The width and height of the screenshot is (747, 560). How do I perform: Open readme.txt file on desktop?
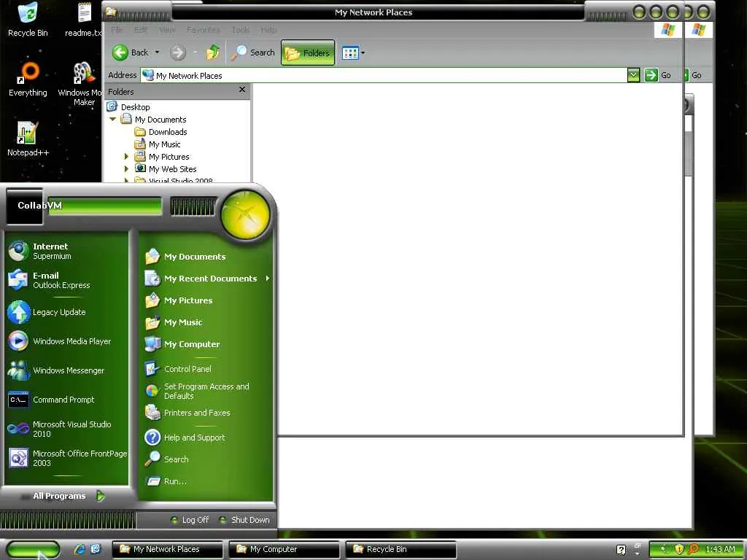click(84, 19)
